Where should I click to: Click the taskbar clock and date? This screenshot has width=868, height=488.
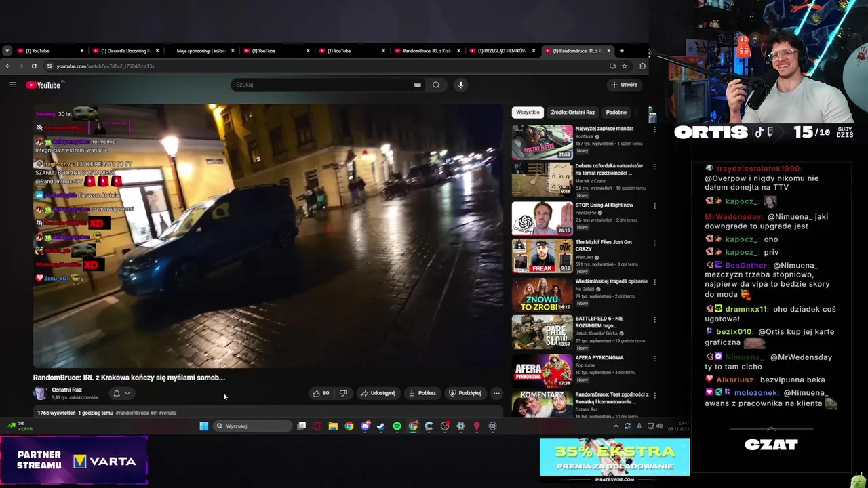pyautogui.click(x=678, y=426)
